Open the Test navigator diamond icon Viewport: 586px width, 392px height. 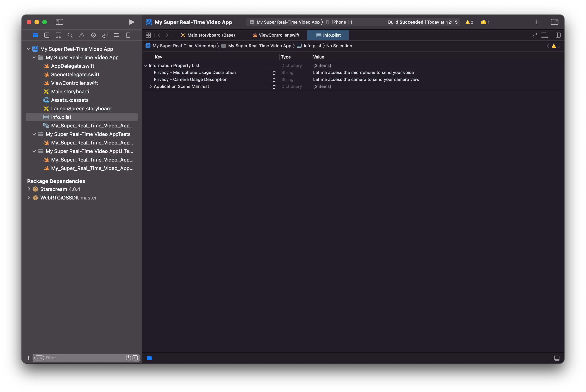coord(93,35)
